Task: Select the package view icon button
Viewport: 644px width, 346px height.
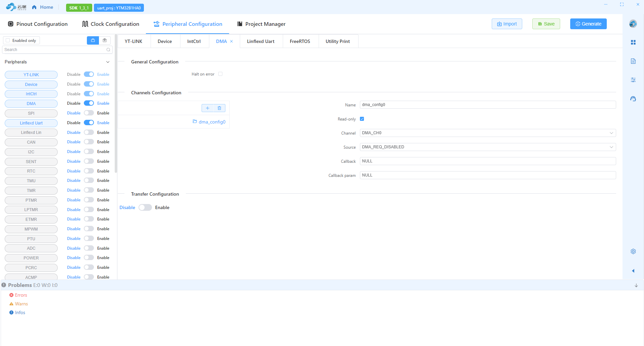Action: coord(105,40)
